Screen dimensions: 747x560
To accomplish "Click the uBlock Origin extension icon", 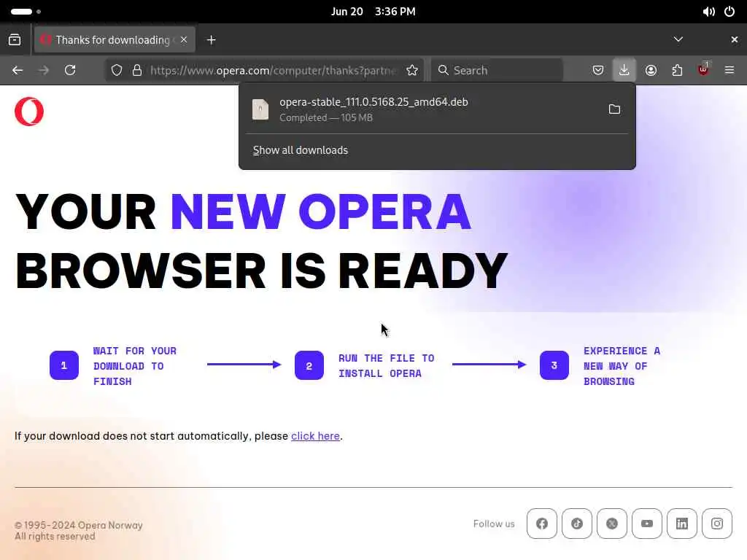I will [x=703, y=71].
